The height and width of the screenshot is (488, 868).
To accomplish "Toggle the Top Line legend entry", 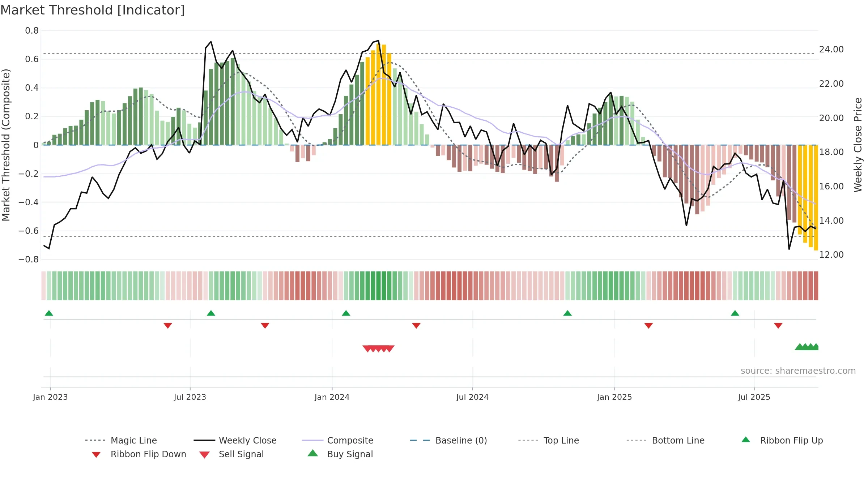I will [548, 440].
